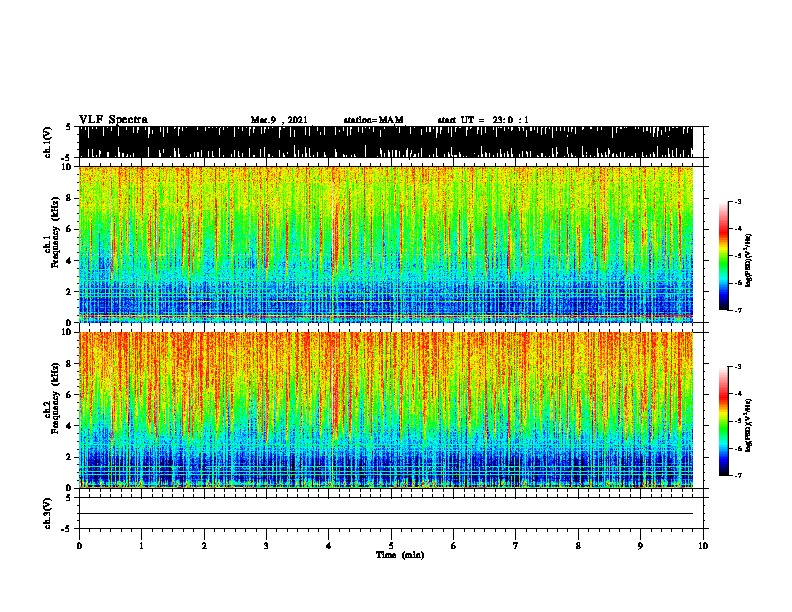
Task: Click time axis tick label "7"
Action: (x=516, y=546)
